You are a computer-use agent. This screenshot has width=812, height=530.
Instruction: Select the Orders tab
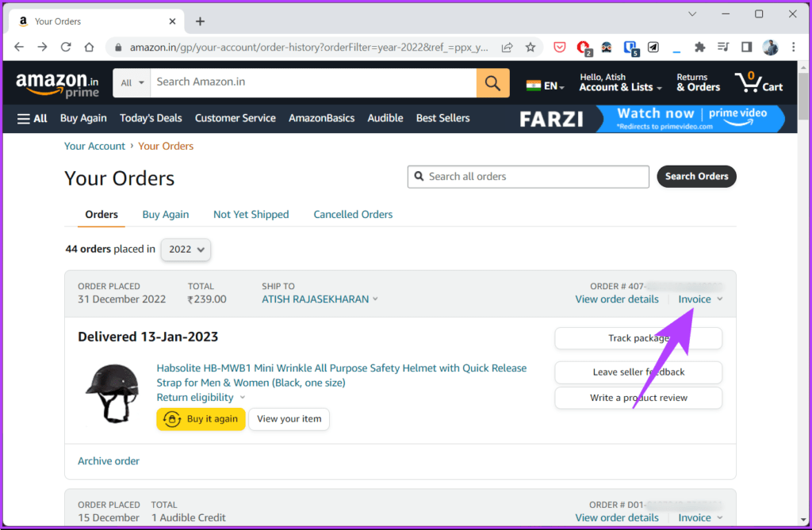pyautogui.click(x=101, y=214)
